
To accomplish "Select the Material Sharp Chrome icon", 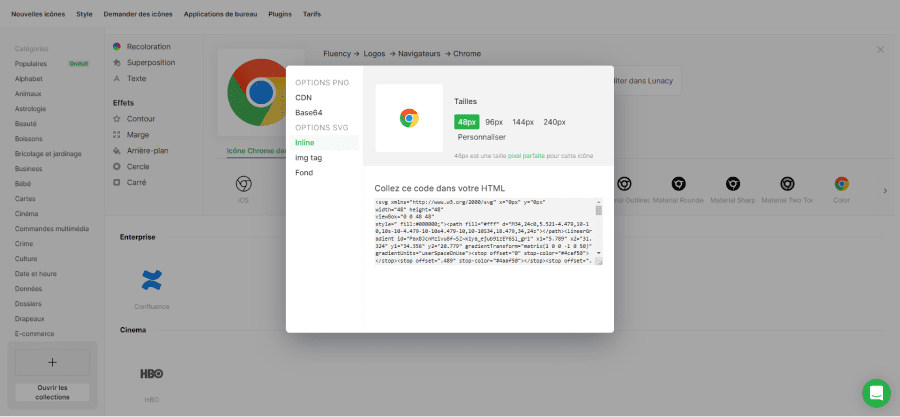I will tap(732, 190).
